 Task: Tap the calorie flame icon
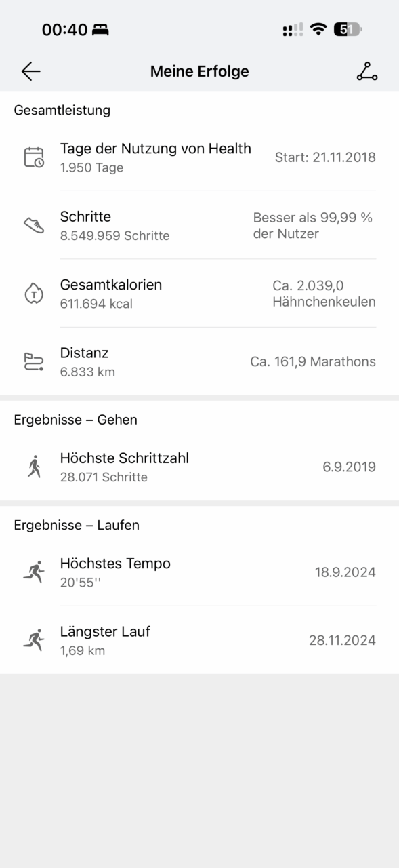pos(34,294)
